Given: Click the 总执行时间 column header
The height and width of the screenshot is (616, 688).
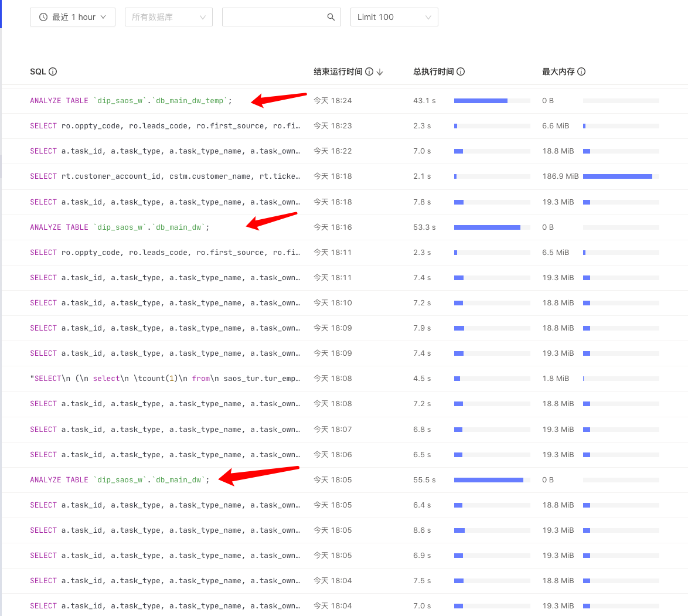Looking at the screenshot, I should click(433, 72).
